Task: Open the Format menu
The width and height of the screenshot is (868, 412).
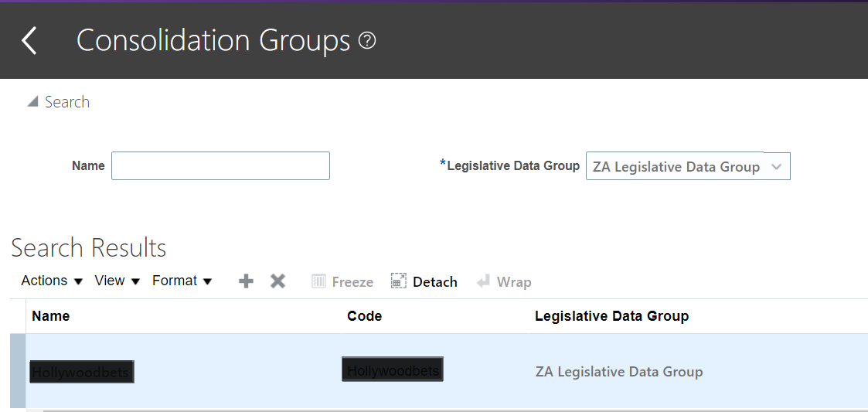Action: (x=182, y=281)
